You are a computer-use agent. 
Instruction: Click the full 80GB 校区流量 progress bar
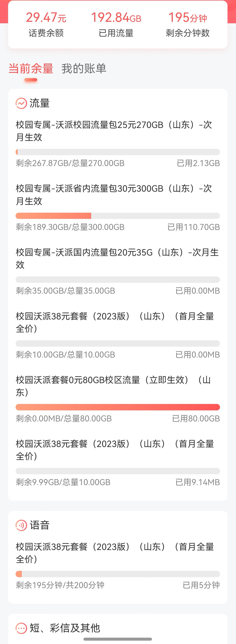tap(118, 407)
